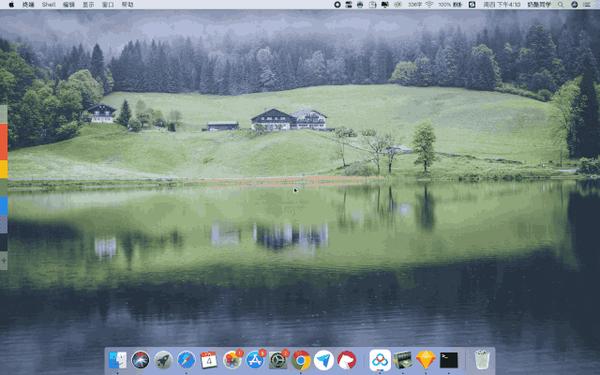The width and height of the screenshot is (600, 375).
Task: Select the dark navy swatch in left palette
Action: point(4,242)
